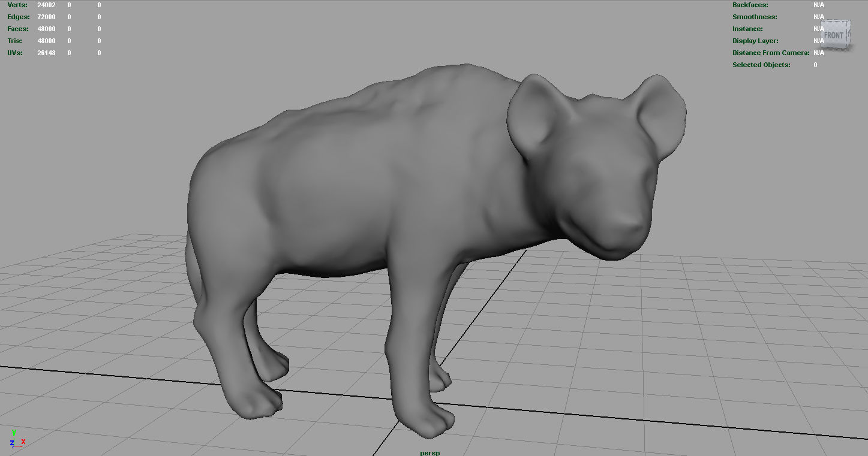Click the edge count value 72000
The height and width of the screenshot is (456, 868).
[46, 17]
